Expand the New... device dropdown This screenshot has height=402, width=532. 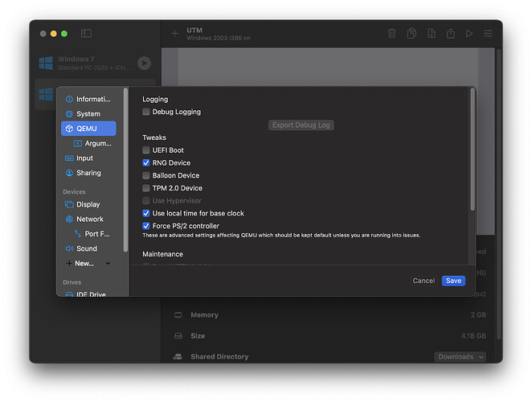coord(108,263)
